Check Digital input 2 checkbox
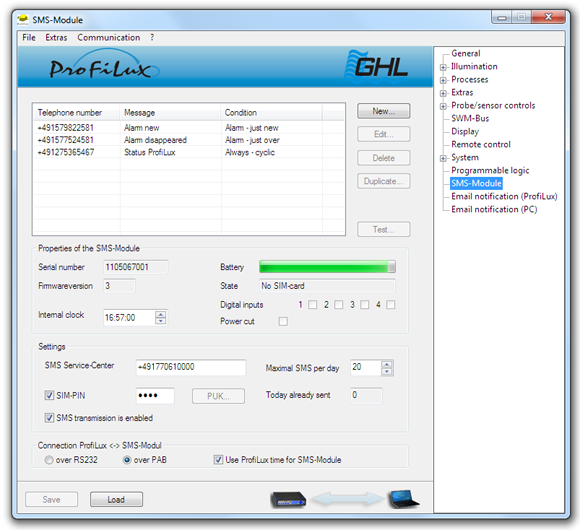 point(338,304)
